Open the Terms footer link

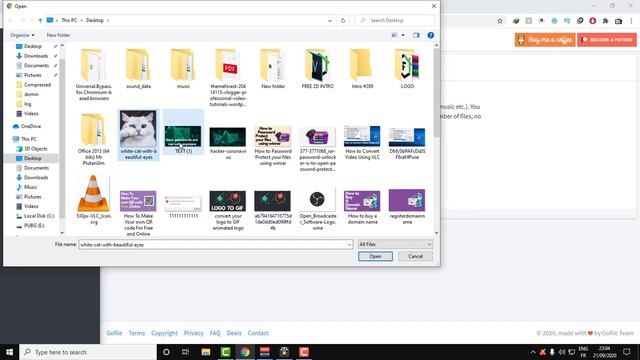click(x=136, y=333)
